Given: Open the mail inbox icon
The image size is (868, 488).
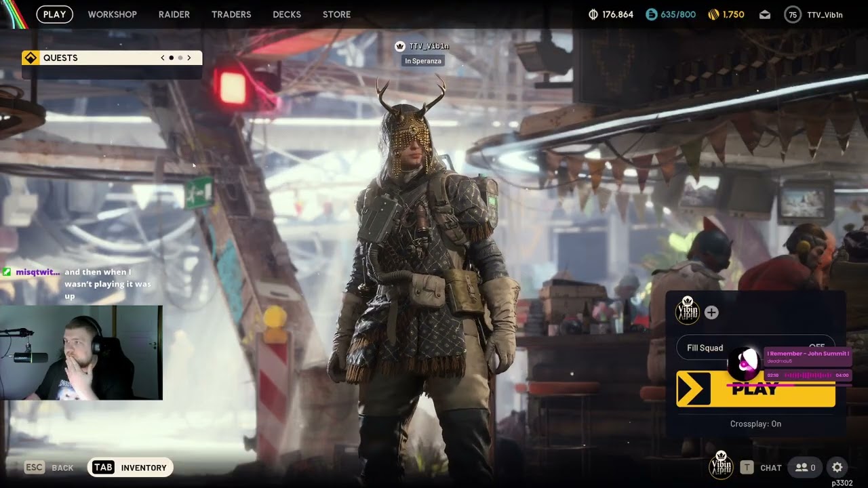Looking at the screenshot, I should tap(765, 15).
